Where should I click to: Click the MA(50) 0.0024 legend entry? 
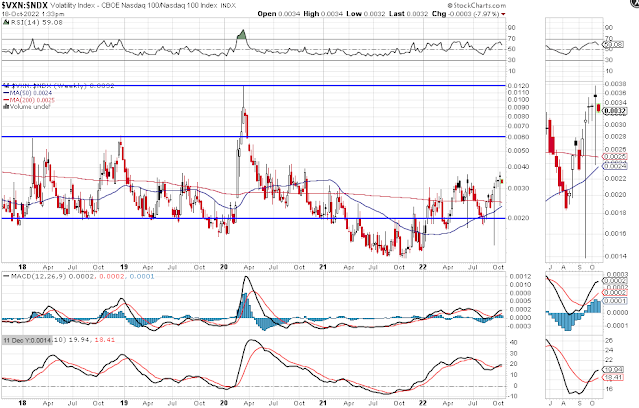(31, 93)
